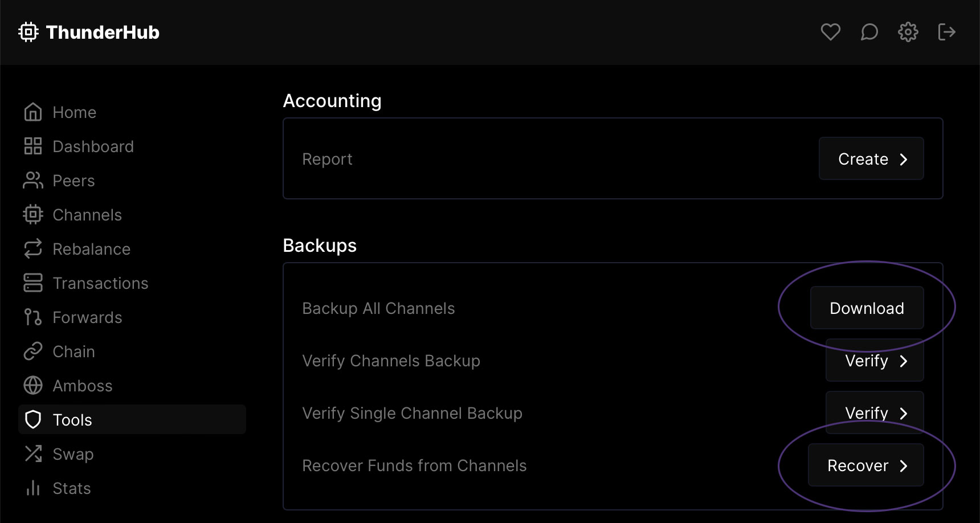Viewport: 980px width, 523px height.
Task: Click the heart donate icon in header
Action: (x=830, y=32)
